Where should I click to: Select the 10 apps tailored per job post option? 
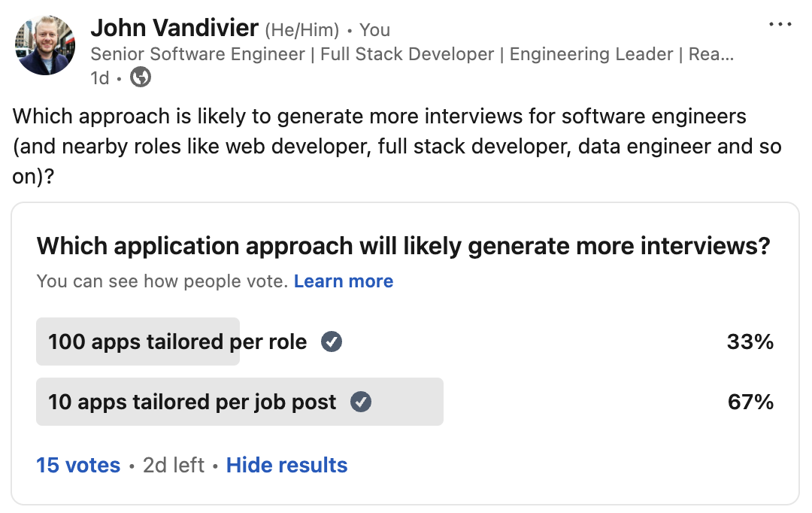point(192,402)
